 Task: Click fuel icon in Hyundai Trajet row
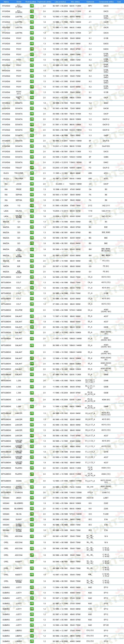[x=32, y=168]
